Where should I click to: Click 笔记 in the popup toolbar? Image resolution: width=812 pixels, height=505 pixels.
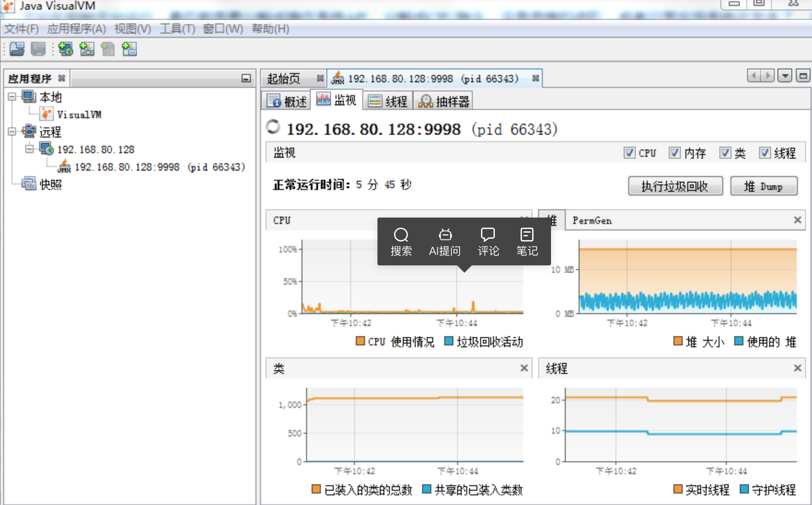[527, 242]
